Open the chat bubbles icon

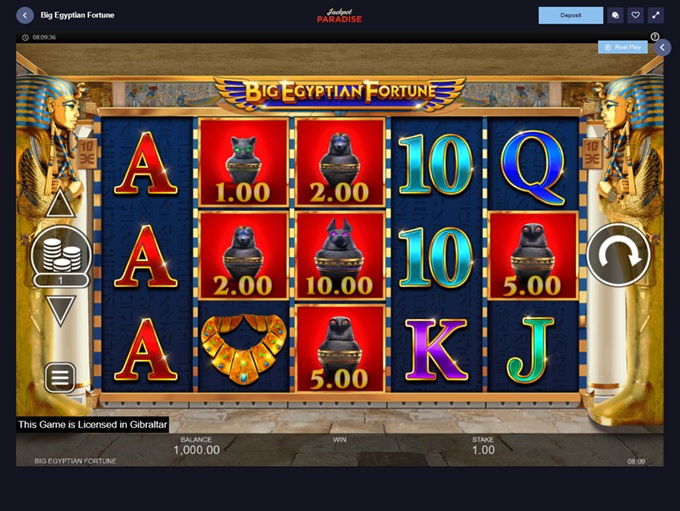point(615,15)
